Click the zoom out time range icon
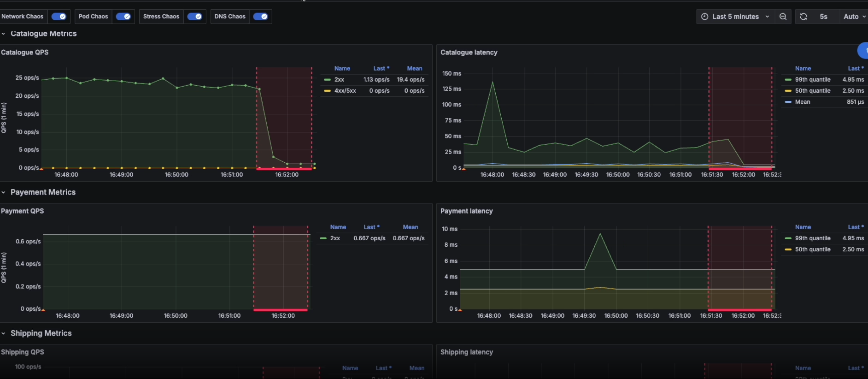The image size is (868, 379). 783,17
